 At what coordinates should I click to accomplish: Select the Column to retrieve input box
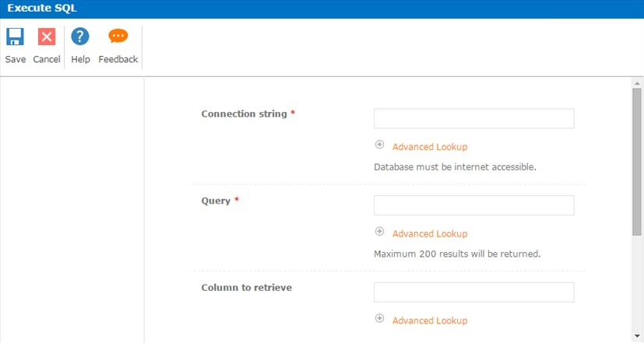(473, 292)
